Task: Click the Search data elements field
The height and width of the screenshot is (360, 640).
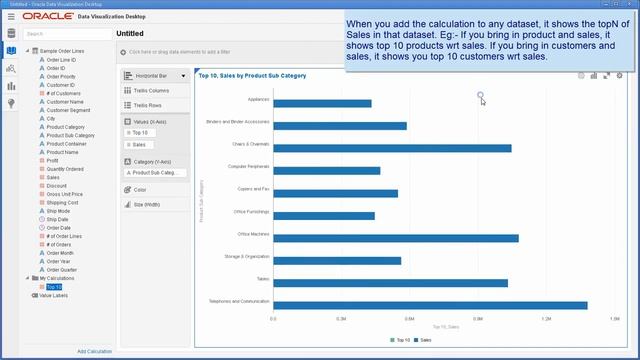Action: 67,34
